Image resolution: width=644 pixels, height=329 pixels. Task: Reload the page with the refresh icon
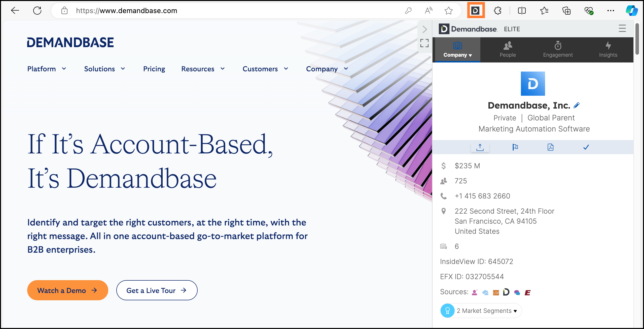[x=37, y=11]
